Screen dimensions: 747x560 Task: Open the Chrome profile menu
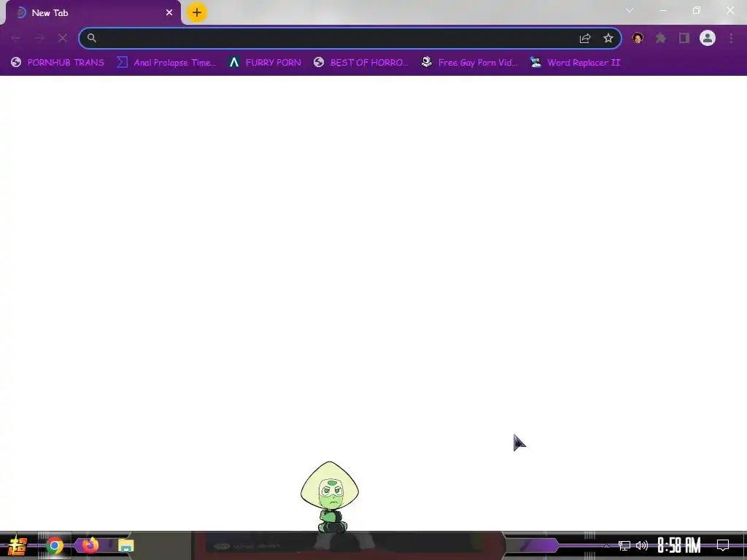pos(708,38)
